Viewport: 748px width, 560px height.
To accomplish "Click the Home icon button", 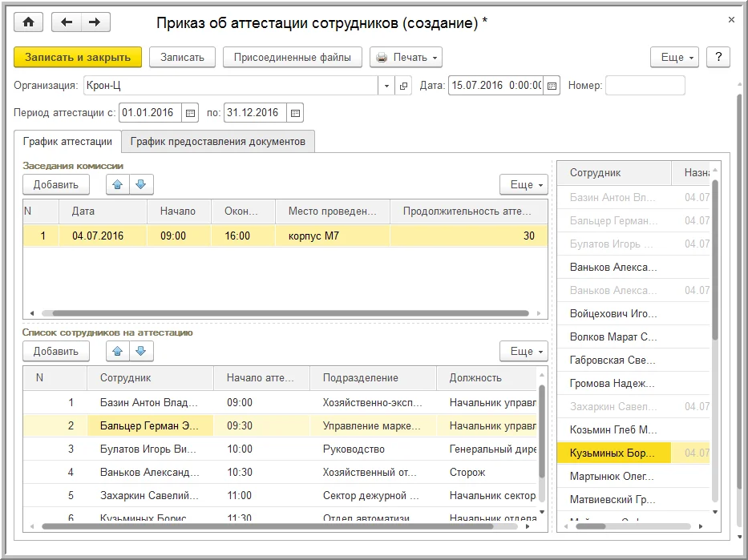I will tap(29, 22).
